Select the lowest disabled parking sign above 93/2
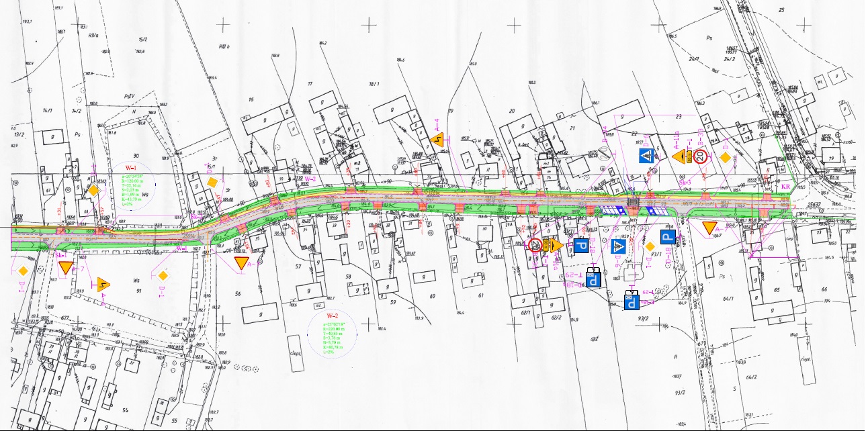The image size is (868, 431). pyautogui.click(x=632, y=300)
